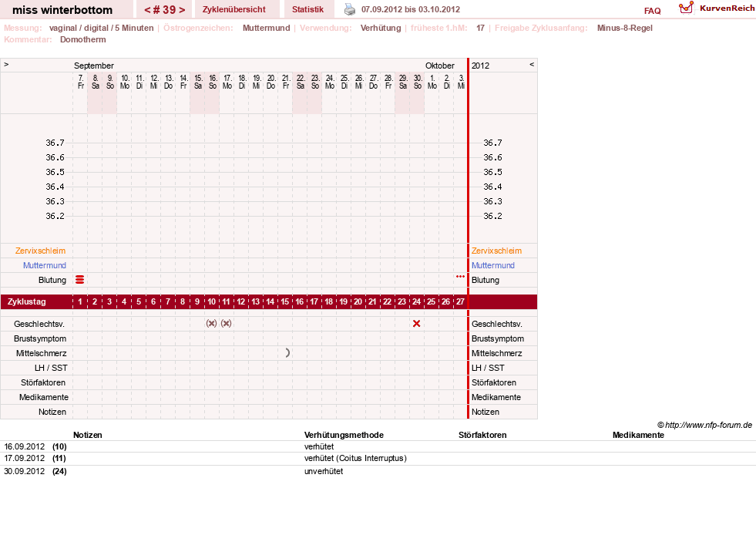Click the Störfaktoren row label on the left
Image resolution: width=756 pixels, height=542 pixels.
[x=43, y=382]
